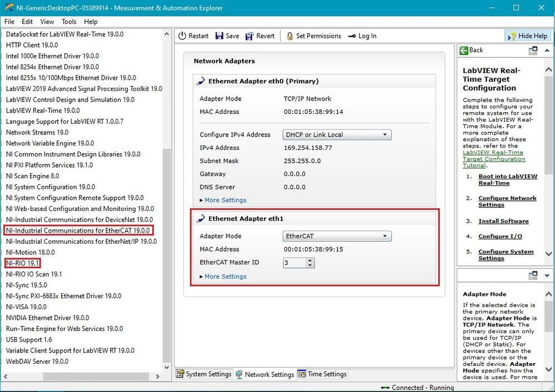Click the EtherCAT Master ID input field
The width and height of the screenshot is (555, 392).
click(x=294, y=263)
